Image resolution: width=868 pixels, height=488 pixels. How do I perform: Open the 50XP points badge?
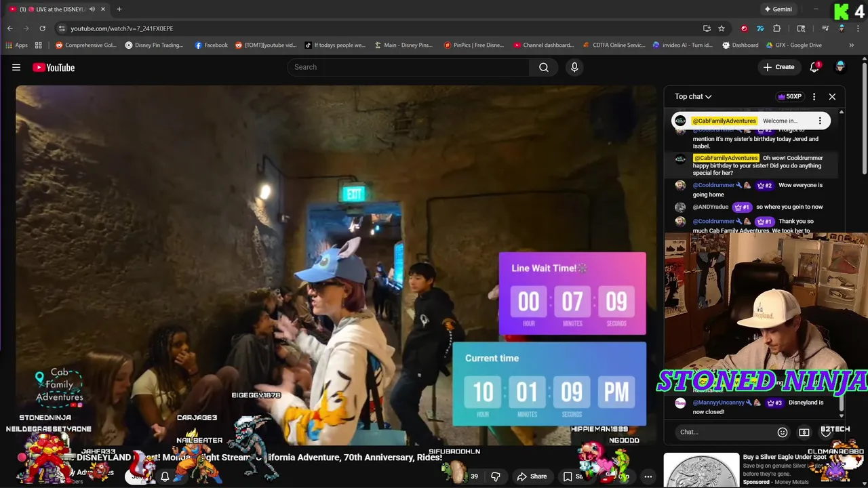tap(790, 96)
